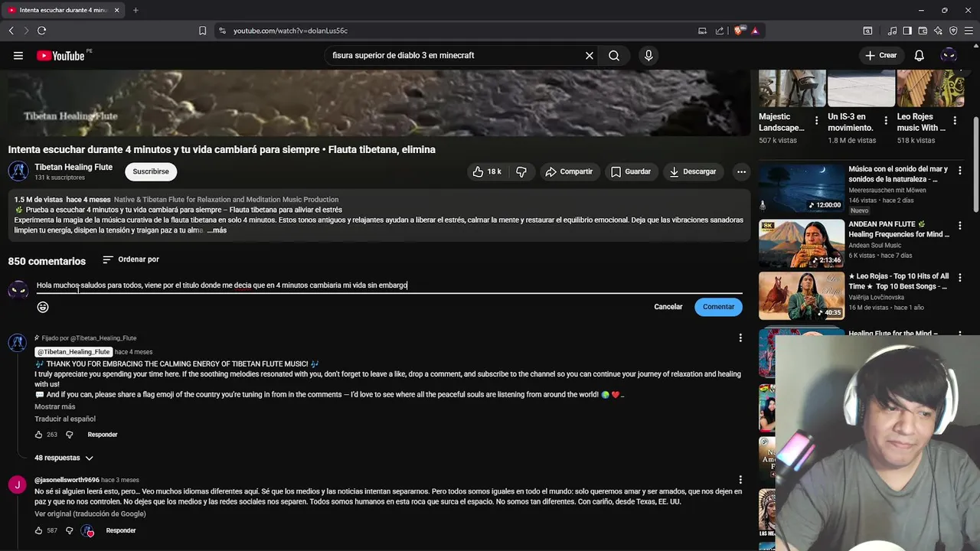
Task: Clear the search box text
Action: (x=590, y=55)
